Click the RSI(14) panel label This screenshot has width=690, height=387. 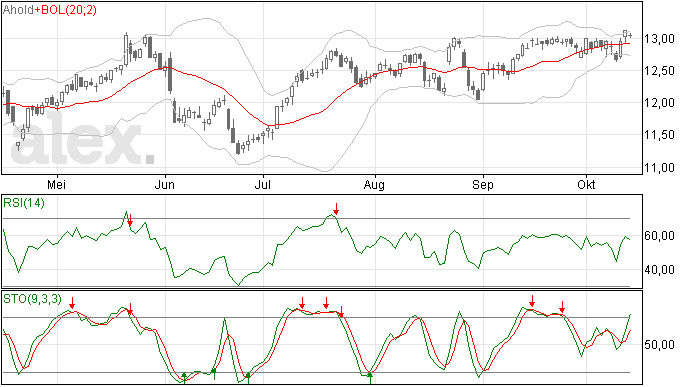[24, 203]
